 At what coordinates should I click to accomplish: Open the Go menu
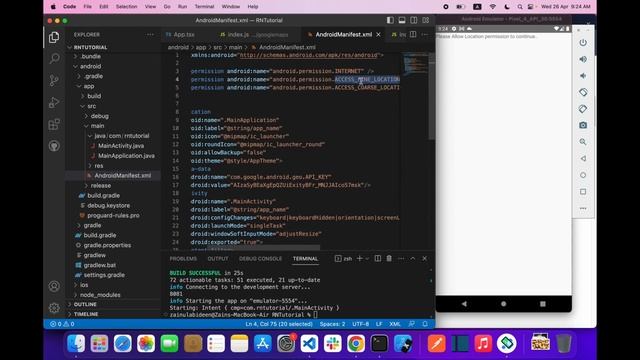coord(167,7)
